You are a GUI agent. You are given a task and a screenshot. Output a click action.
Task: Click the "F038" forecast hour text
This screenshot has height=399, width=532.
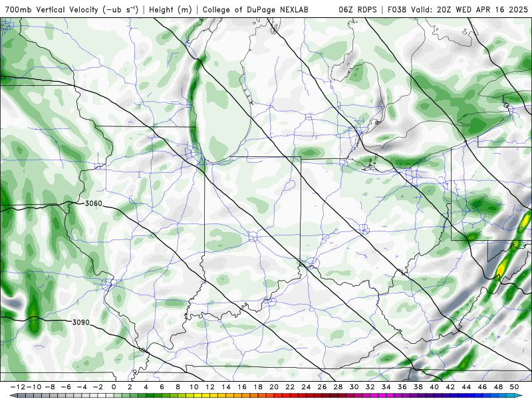pyautogui.click(x=397, y=10)
